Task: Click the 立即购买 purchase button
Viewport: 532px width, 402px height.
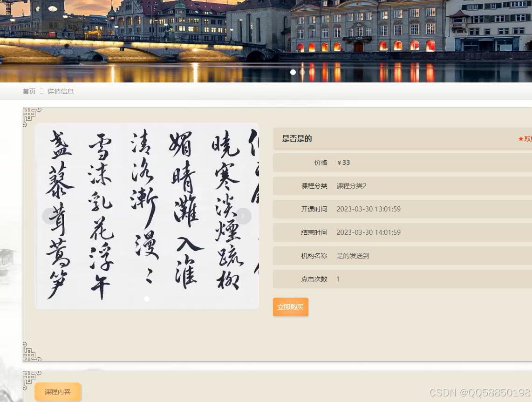Action: click(x=290, y=307)
